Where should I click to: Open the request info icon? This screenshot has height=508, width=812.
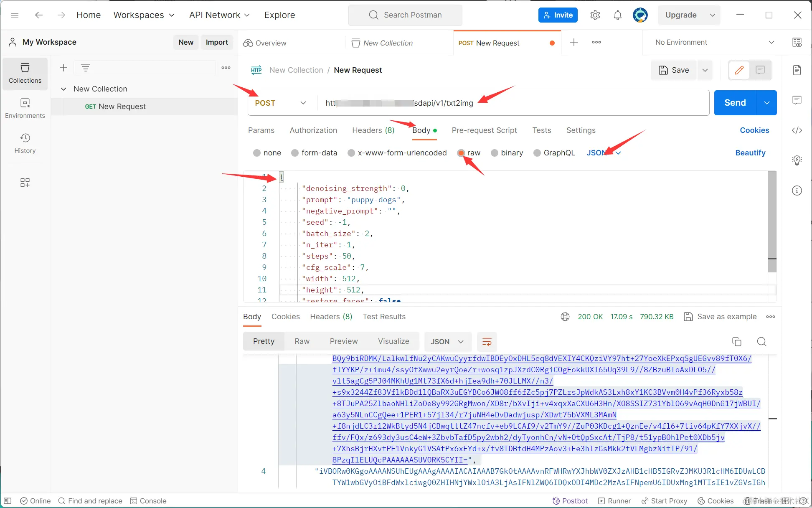coord(797,190)
